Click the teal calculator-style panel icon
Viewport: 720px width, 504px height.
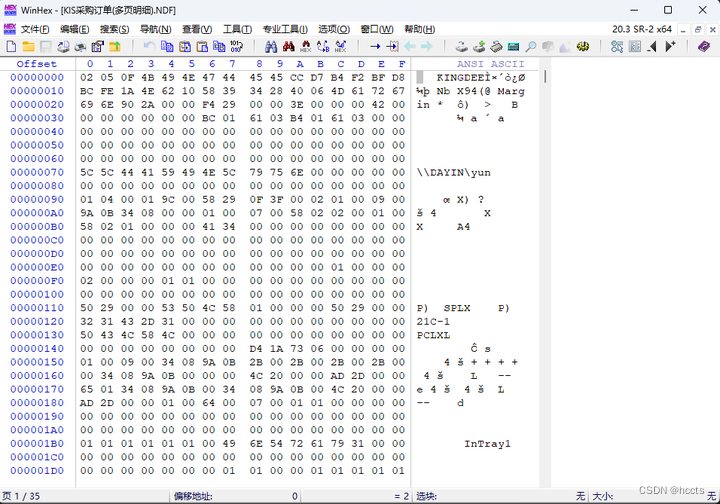coord(513,46)
